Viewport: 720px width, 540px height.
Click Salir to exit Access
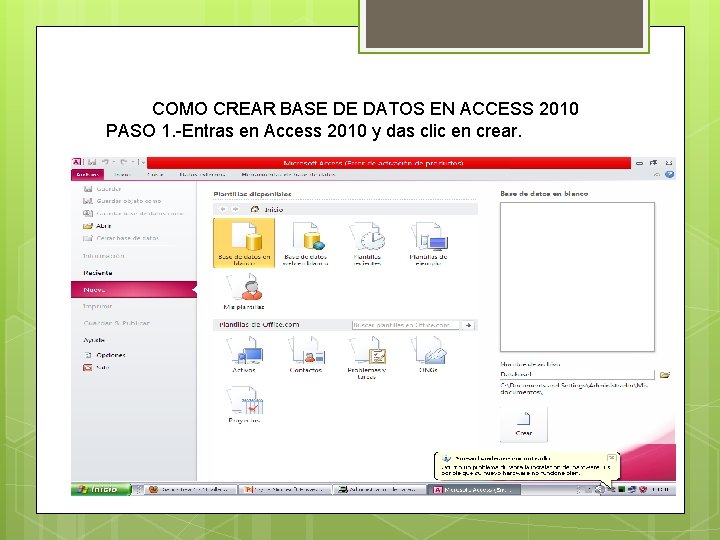tap(96, 367)
